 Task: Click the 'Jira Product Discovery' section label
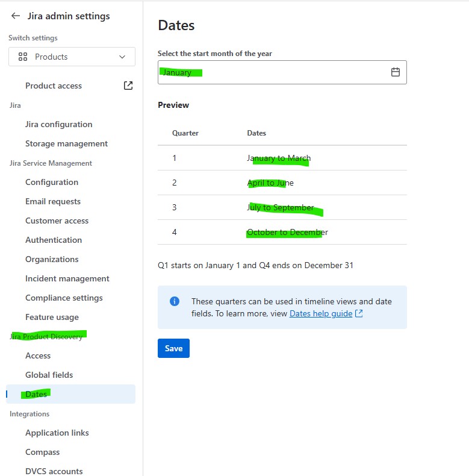pyautogui.click(x=46, y=337)
